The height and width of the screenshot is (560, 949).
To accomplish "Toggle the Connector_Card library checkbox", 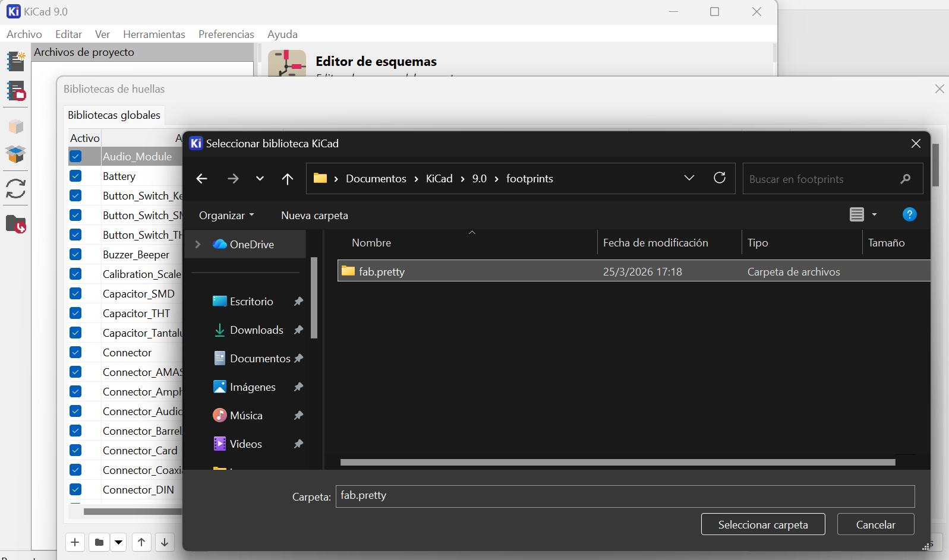I will 75,451.
